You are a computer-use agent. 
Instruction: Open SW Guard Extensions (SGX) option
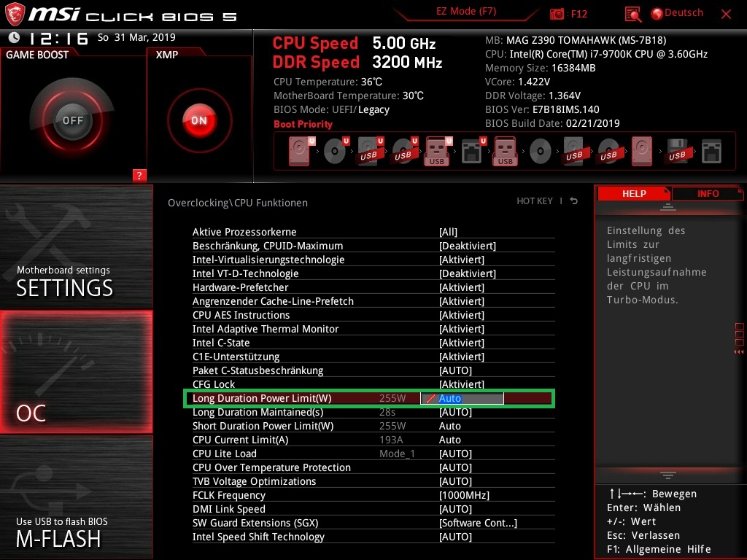[x=373, y=522]
